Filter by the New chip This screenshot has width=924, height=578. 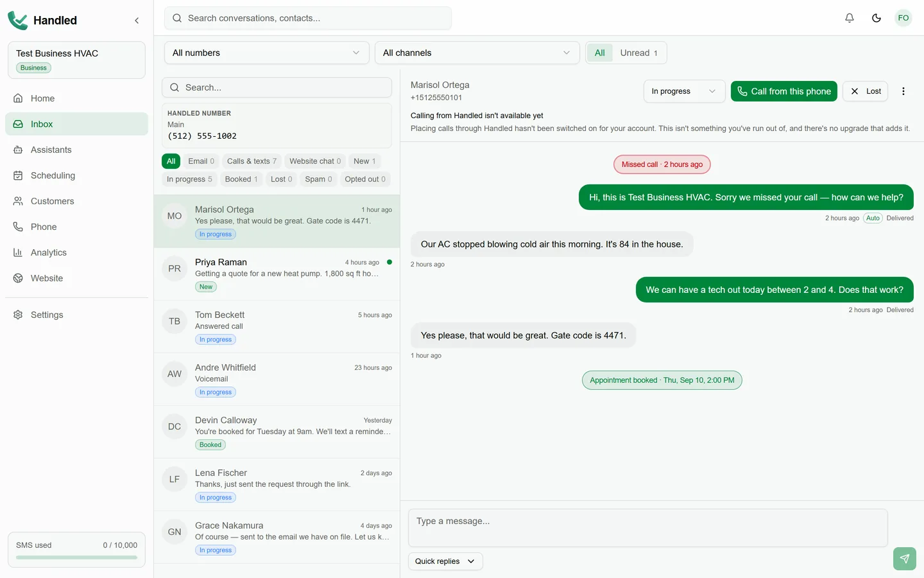(364, 161)
